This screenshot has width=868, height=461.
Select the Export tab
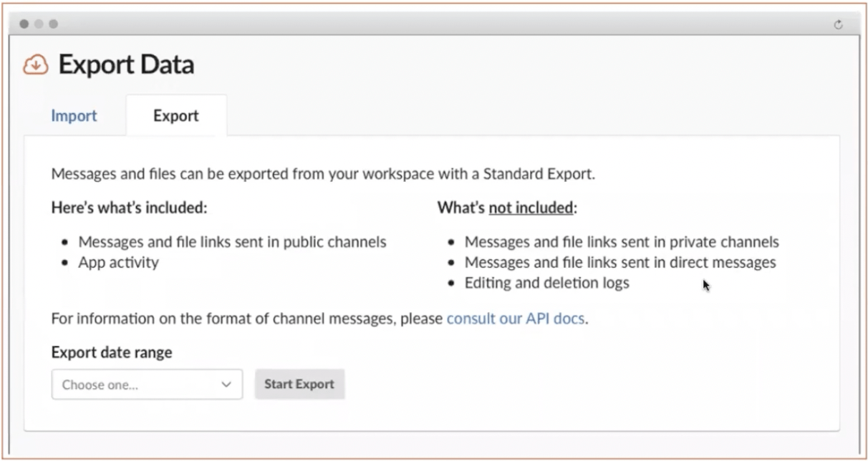pyautogui.click(x=175, y=115)
